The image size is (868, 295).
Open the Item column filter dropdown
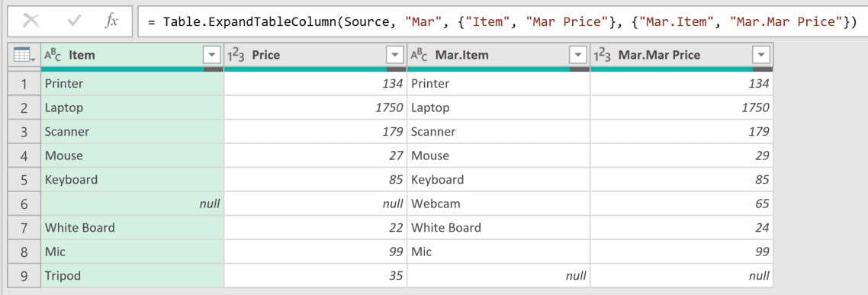212,56
